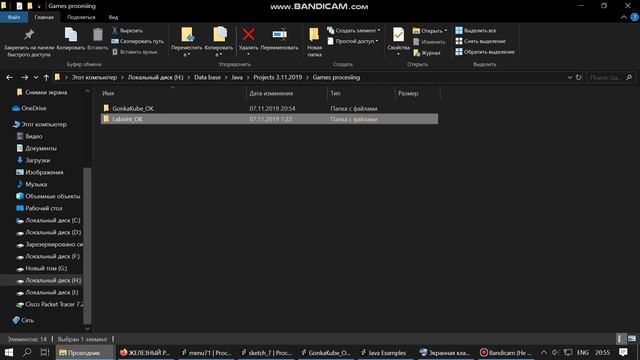
Task: Open the blue Help icon
Action: coord(635,17)
